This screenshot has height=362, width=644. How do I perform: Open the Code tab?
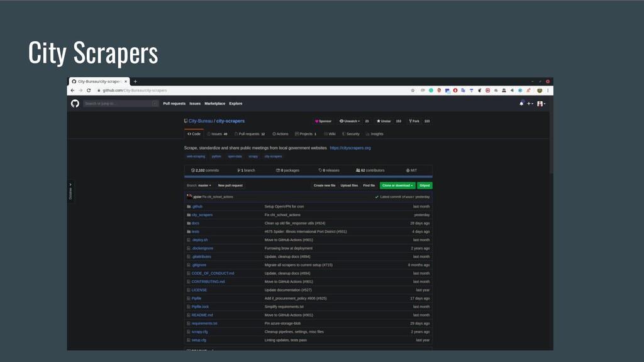[x=194, y=134]
